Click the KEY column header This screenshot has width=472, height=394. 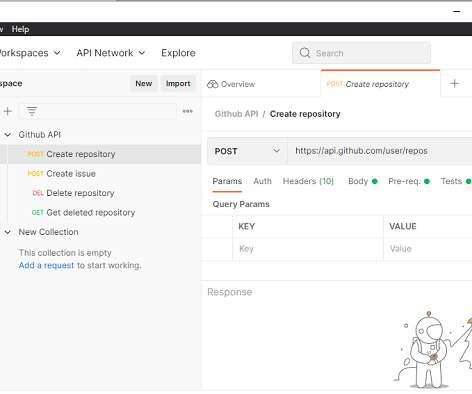click(247, 226)
